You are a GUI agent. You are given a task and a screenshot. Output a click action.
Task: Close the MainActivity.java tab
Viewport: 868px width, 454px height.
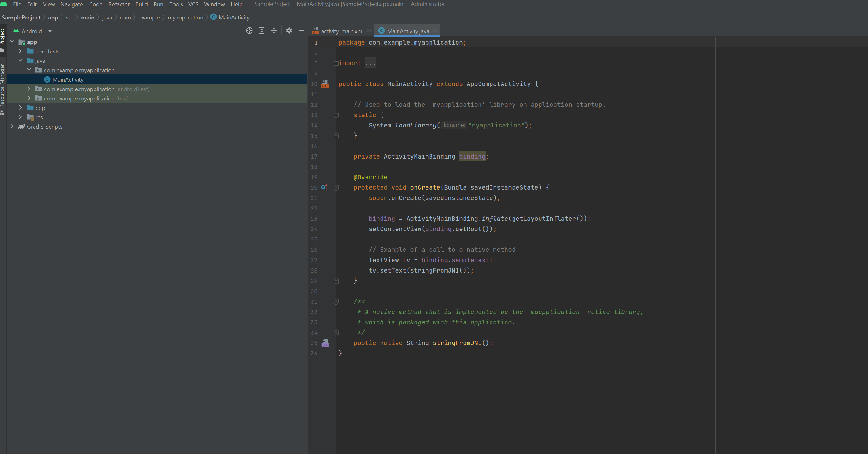(435, 31)
